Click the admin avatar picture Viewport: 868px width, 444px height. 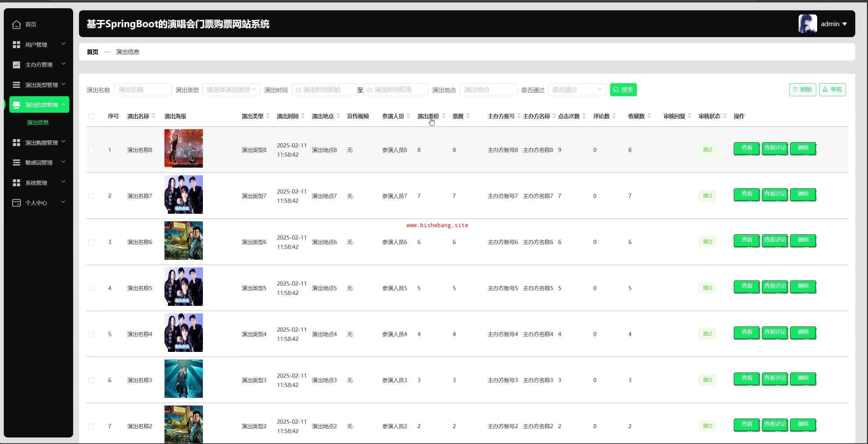(807, 24)
